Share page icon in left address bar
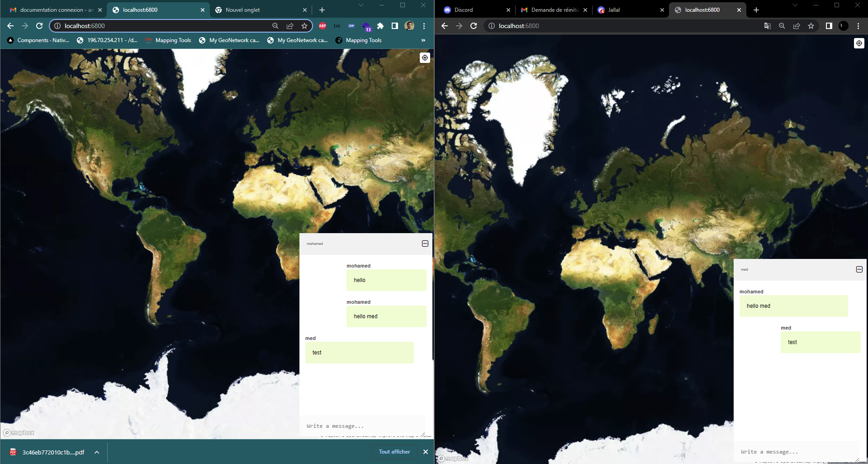 tap(290, 26)
